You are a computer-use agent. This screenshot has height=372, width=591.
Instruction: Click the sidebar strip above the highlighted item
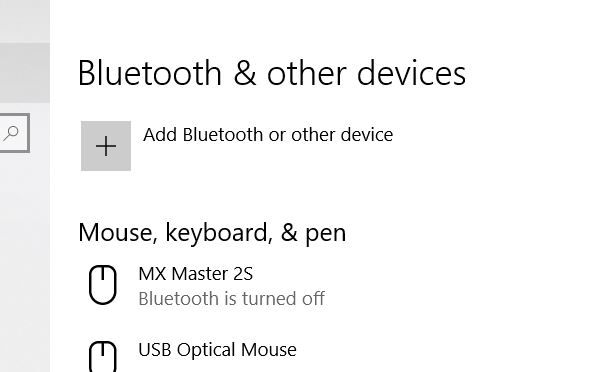(x=25, y=21)
